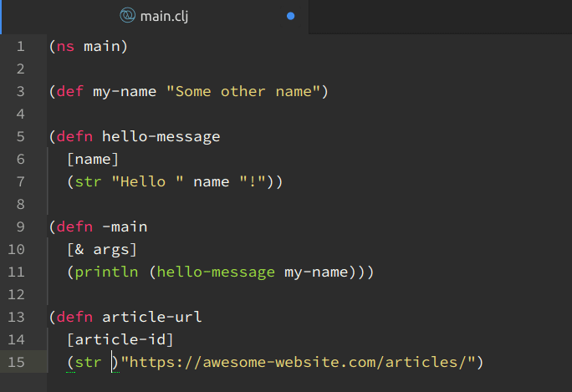Click line number 1 in the gutter
This screenshot has height=392, width=572.
(21, 47)
